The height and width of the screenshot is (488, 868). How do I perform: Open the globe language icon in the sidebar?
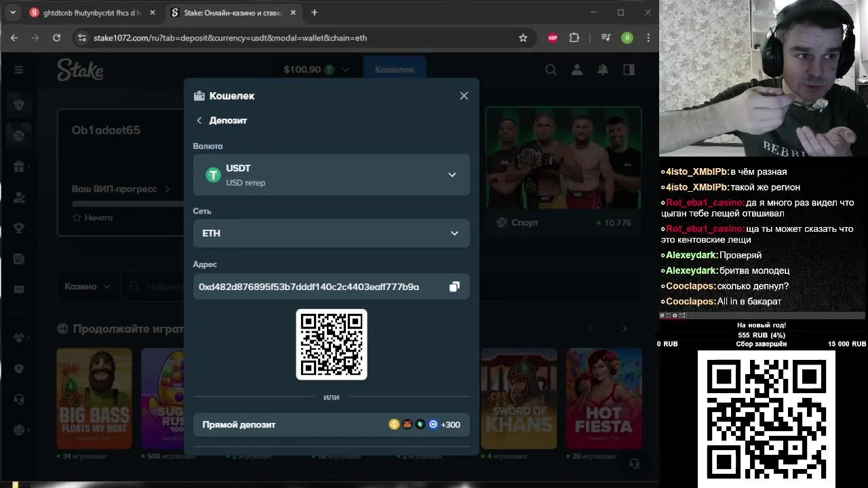tap(18, 430)
